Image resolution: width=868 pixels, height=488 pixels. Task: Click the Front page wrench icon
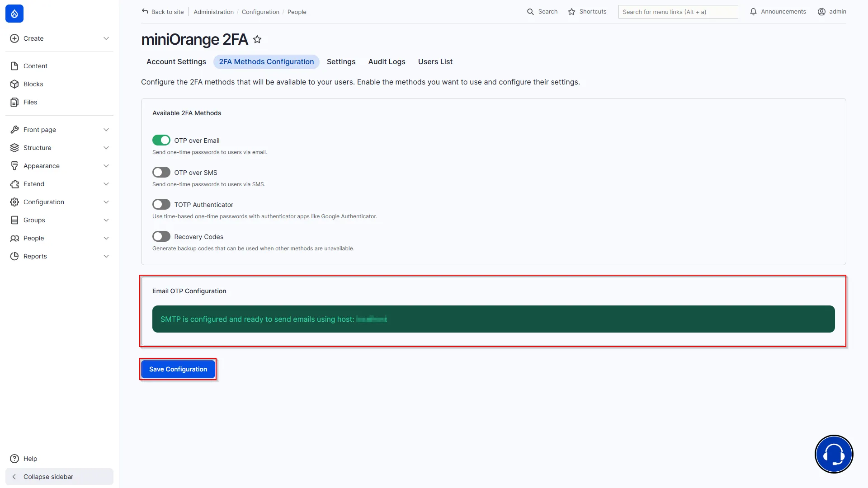14,130
